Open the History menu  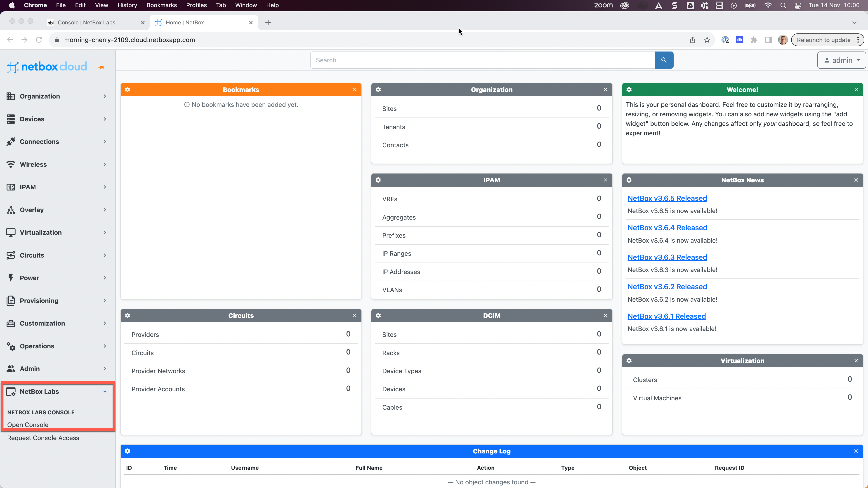click(x=127, y=5)
